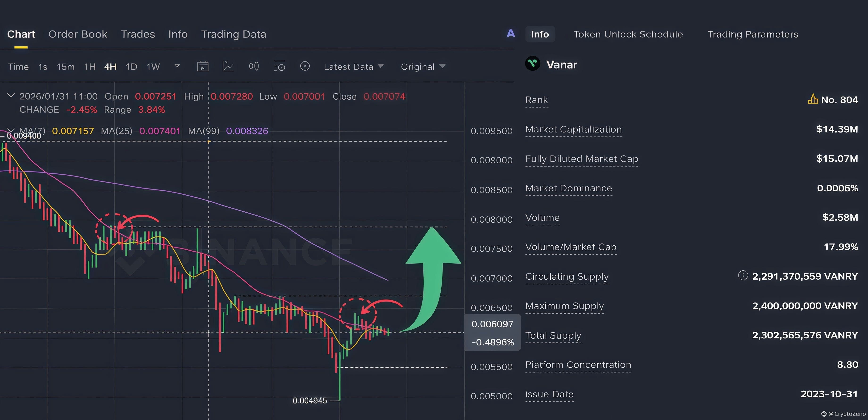Click the line chart indicator icon
Screen dimensions: 868x420
(228, 66)
